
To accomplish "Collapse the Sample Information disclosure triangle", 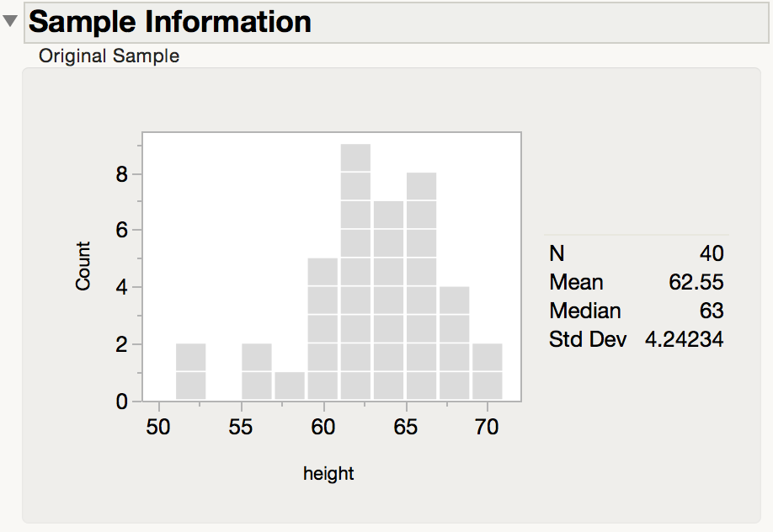I will pyautogui.click(x=10, y=21).
